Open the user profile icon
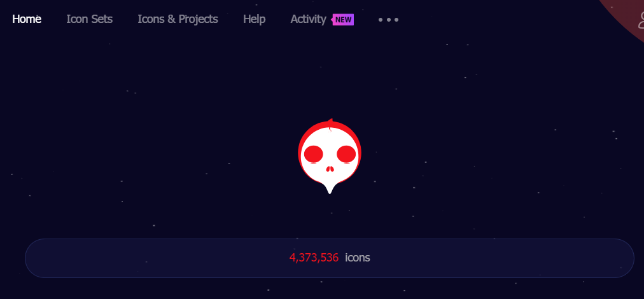The height and width of the screenshot is (299, 644). 641,20
